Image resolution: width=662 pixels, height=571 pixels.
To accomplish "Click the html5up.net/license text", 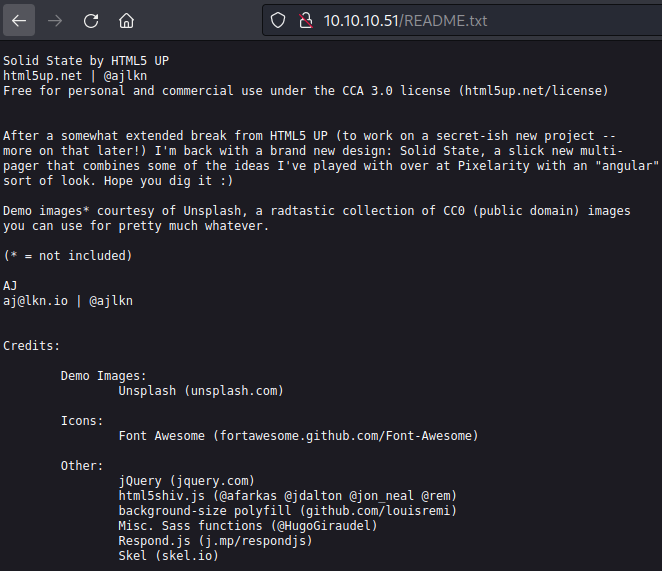I will coord(533,91).
